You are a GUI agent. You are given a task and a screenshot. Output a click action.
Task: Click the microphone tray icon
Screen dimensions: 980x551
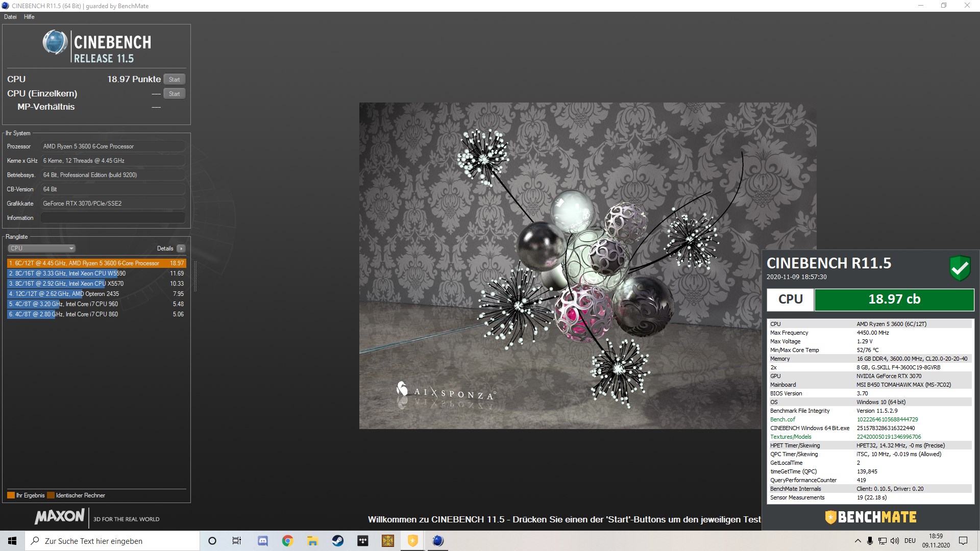pyautogui.click(x=870, y=541)
